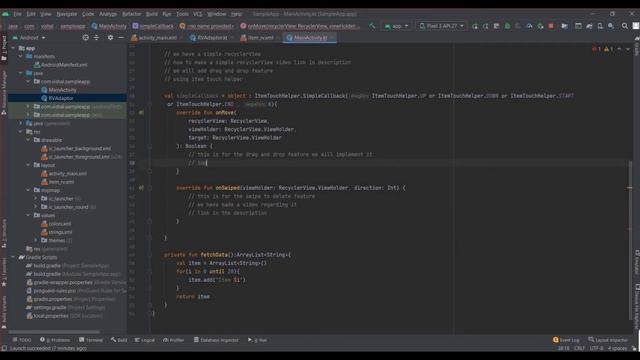The width and height of the screenshot is (640, 360).
Task: Open the Android view dropdown in Project panel
Action: pos(29,38)
